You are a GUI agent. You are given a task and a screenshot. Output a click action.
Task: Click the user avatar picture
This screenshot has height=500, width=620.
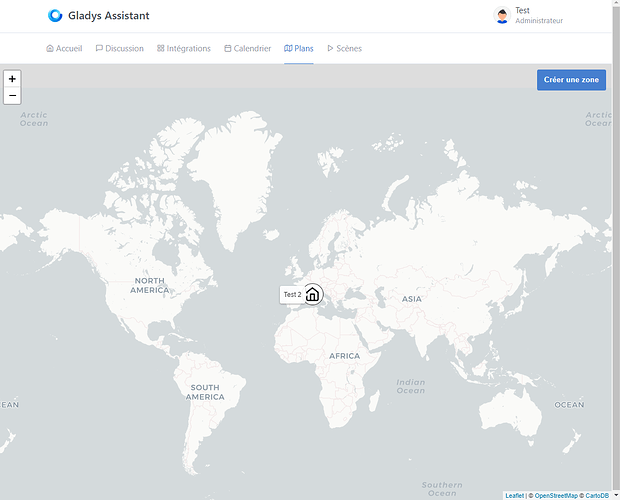pyautogui.click(x=502, y=16)
